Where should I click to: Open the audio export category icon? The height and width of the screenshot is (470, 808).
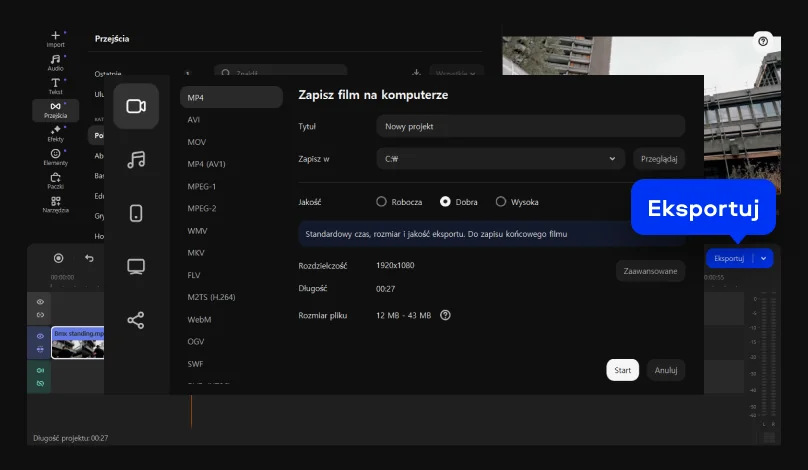pos(136,160)
